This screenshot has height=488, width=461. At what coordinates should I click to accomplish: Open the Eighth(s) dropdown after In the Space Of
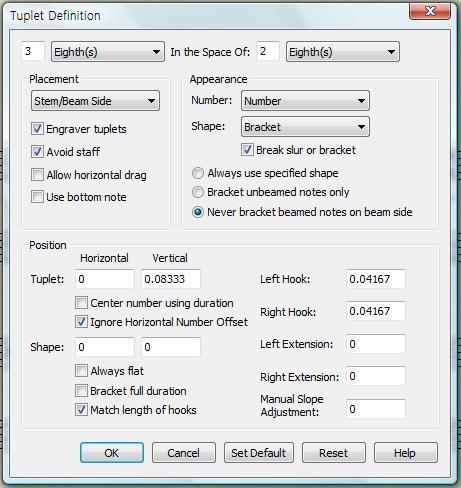[x=343, y=52]
